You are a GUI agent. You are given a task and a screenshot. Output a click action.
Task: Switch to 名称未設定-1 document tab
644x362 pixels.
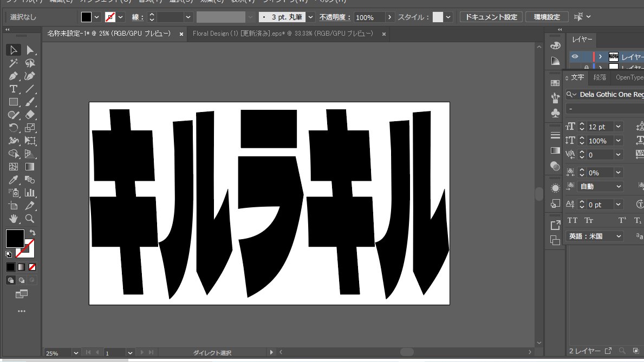109,34
